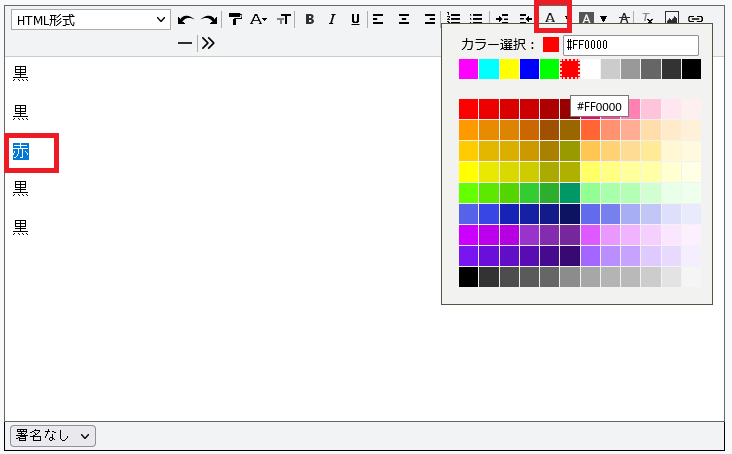Screen dimensions: 732x454
Task: Pick cyan in the preset color row
Action: 489,69
